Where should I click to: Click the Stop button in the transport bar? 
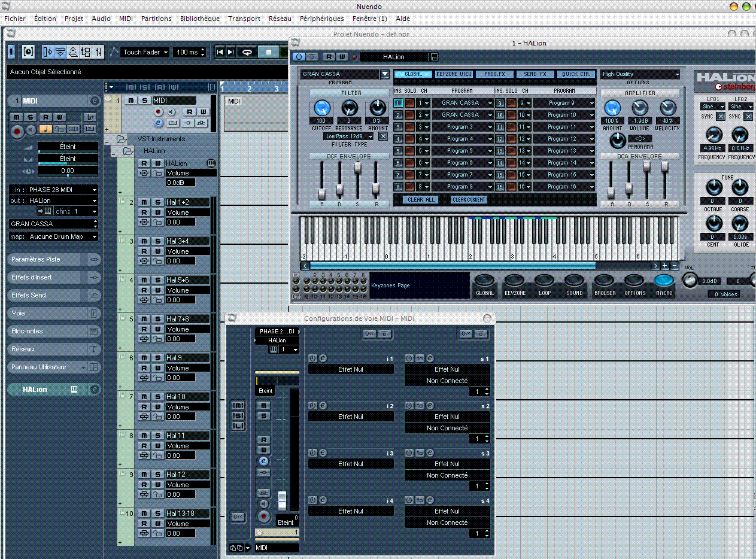coord(269,53)
